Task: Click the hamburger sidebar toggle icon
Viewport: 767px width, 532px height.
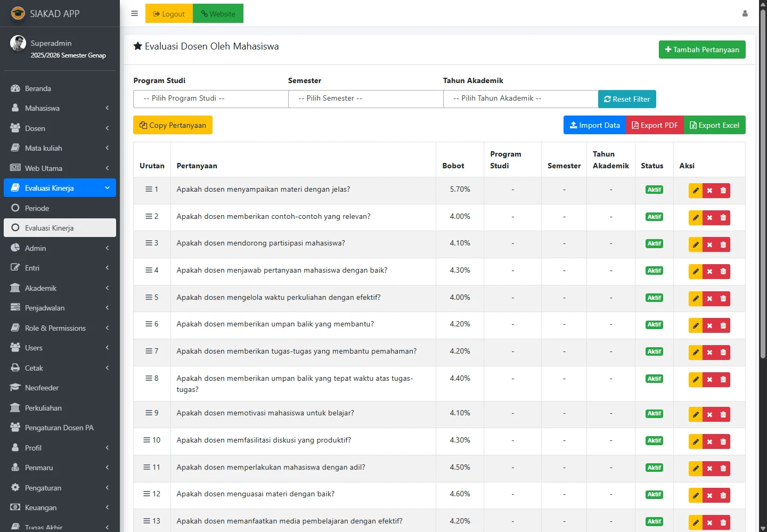Action: [134, 14]
